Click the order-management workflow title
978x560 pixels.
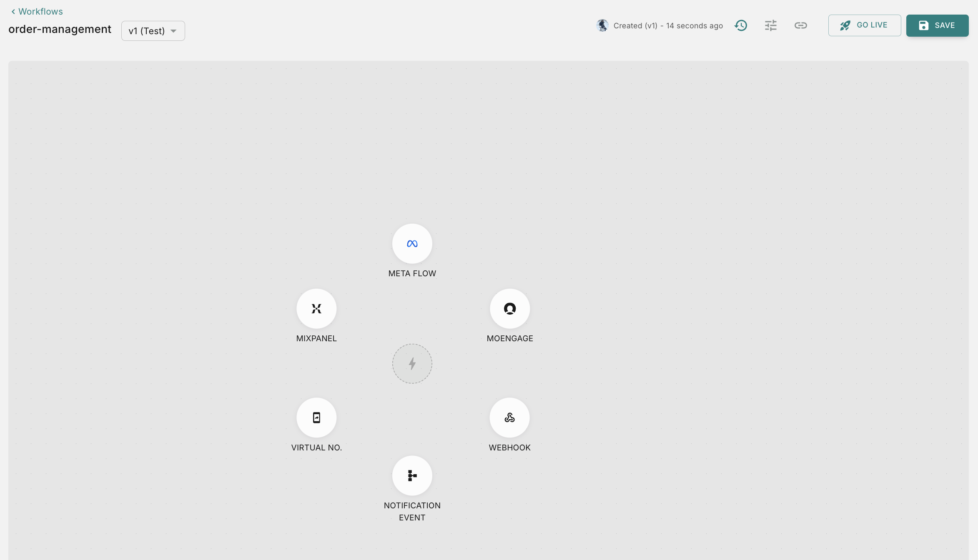point(60,29)
